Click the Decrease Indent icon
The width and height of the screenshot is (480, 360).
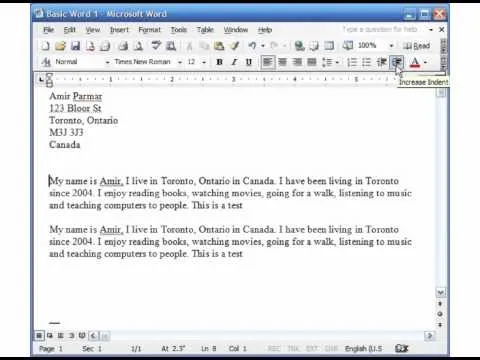coord(381,62)
